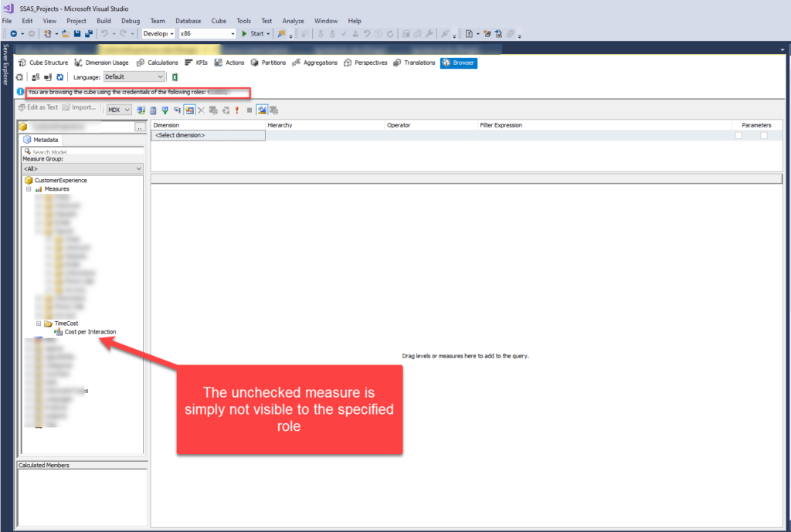
Task: Click the Search Model input field
Action: [83, 151]
